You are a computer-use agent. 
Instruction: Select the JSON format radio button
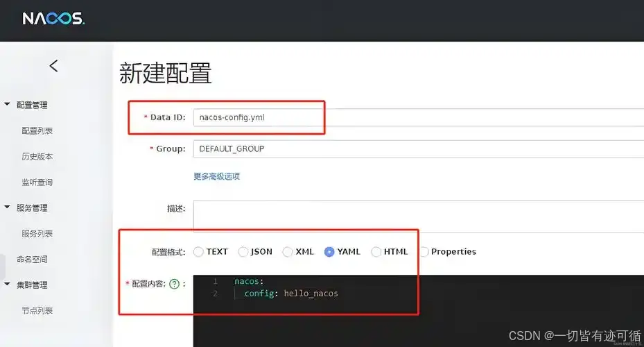pyautogui.click(x=243, y=252)
